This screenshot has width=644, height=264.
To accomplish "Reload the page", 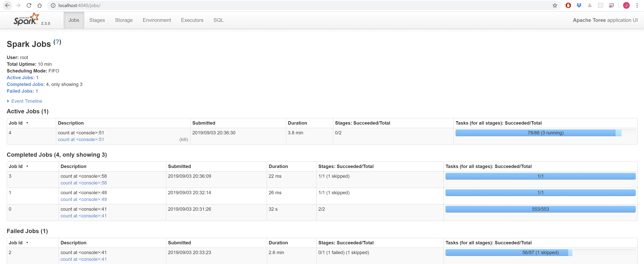I will [29, 5].
